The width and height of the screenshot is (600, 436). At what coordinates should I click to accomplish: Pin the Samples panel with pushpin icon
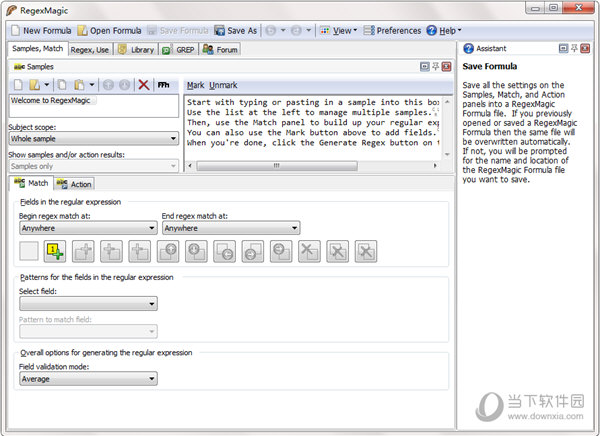coord(435,67)
